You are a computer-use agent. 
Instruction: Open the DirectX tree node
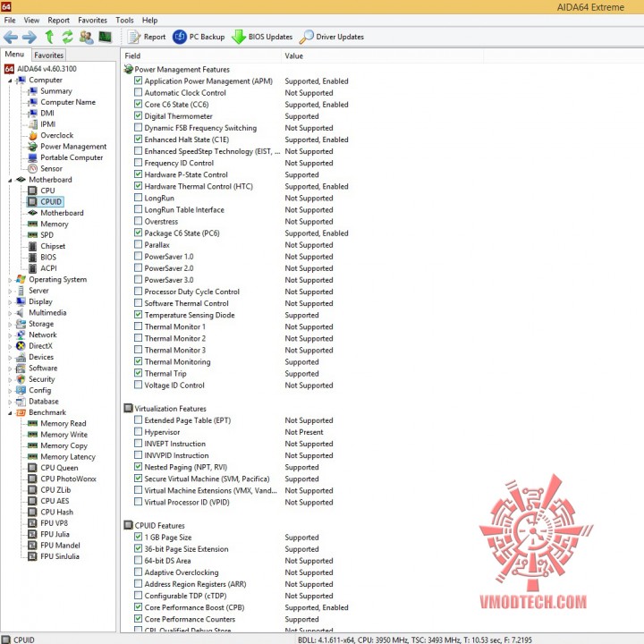(x=35, y=346)
